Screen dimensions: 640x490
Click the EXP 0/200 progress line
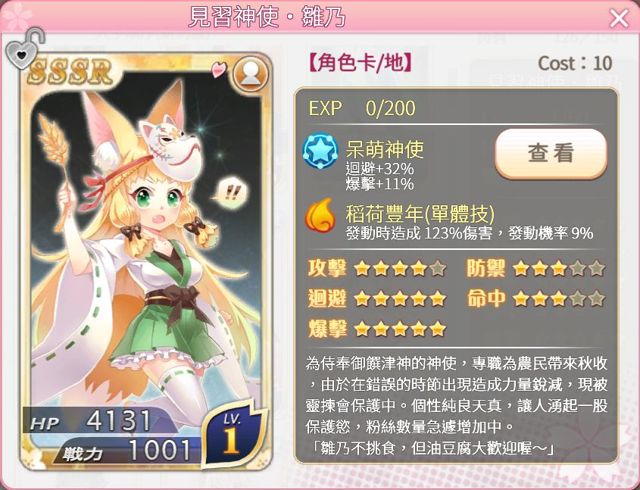362,108
